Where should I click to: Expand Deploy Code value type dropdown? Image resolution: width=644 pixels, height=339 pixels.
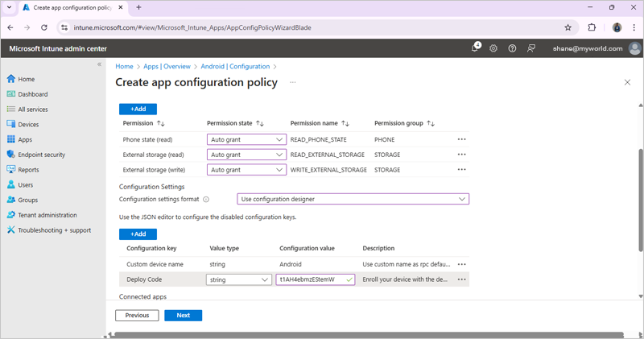(x=238, y=279)
